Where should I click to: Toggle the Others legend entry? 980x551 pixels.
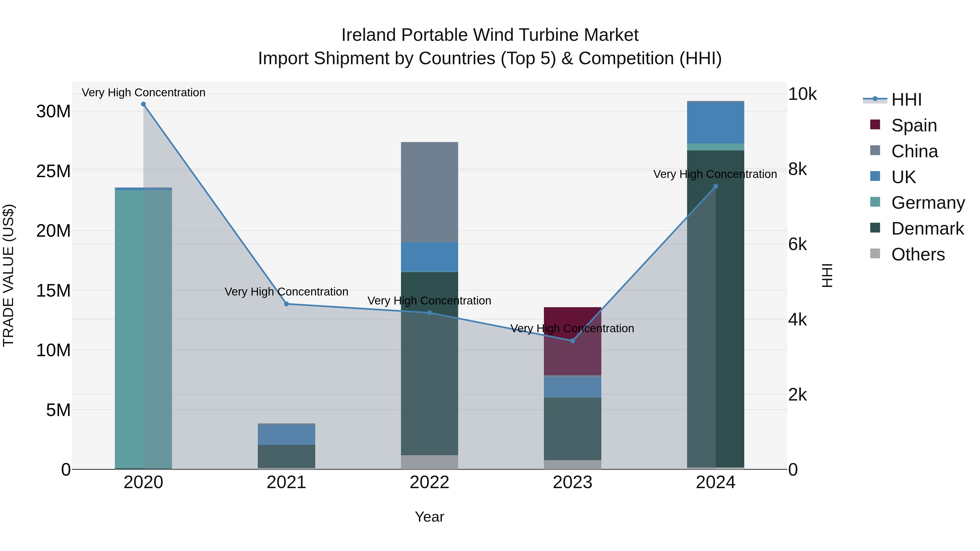pos(907,254)
